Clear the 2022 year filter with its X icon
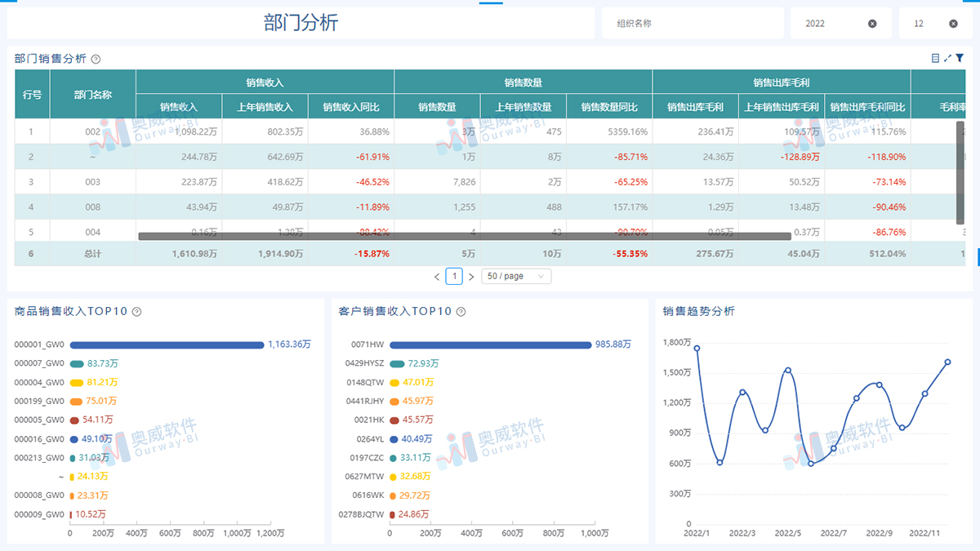 (x=872, y=23)
